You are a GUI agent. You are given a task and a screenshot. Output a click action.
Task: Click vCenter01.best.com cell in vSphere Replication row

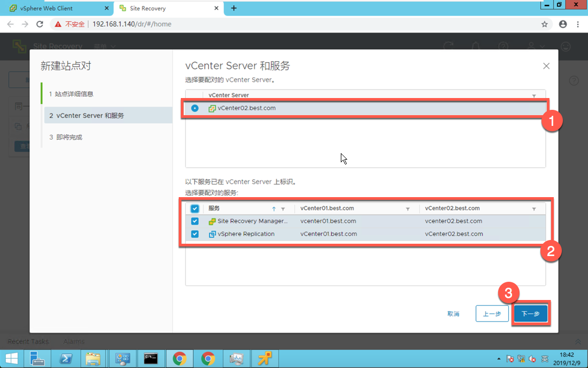point(329,234)
